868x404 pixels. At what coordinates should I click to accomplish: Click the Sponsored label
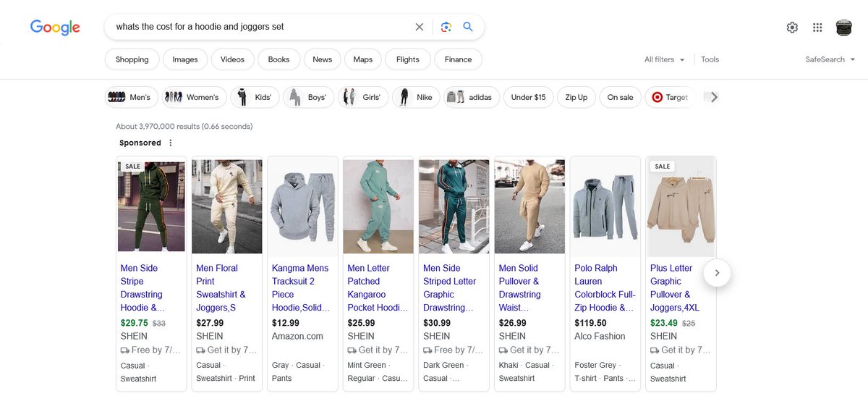[140, 143]
